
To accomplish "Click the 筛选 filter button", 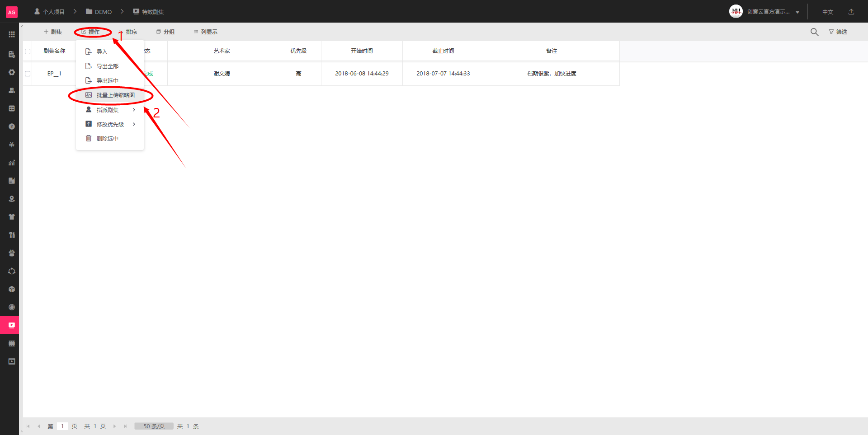I will tap(838, 32).
